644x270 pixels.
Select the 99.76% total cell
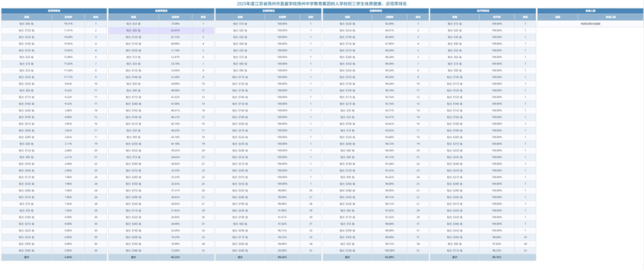pos(497,257)
